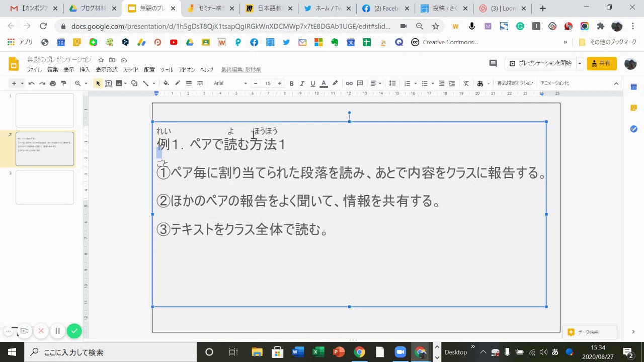Click the highlight color marker icon
The image size is (644, 362).
[x=335, y=83]
